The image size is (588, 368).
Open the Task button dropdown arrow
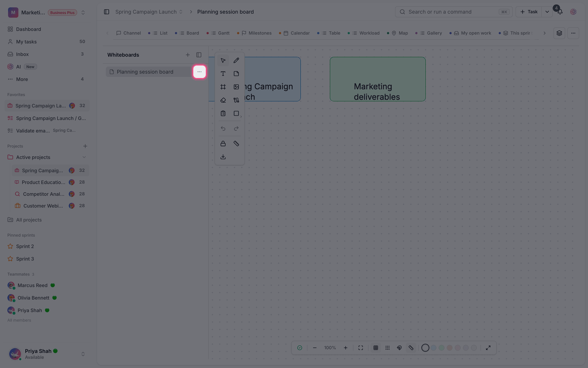tap(547, 12)
